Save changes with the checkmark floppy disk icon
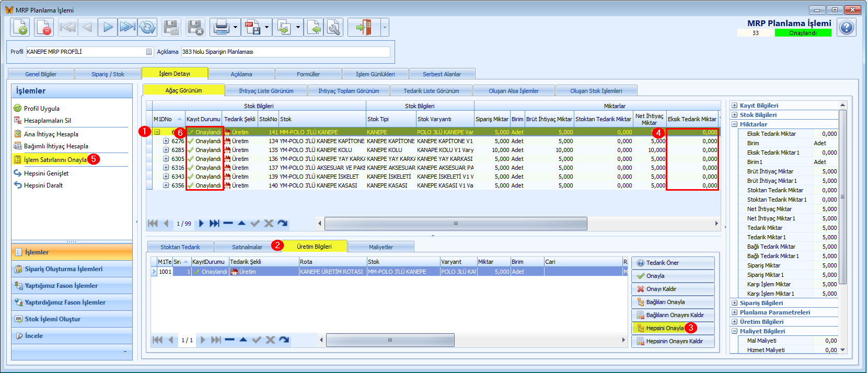Viewport: 868px width, 373px height. [171, 27]
